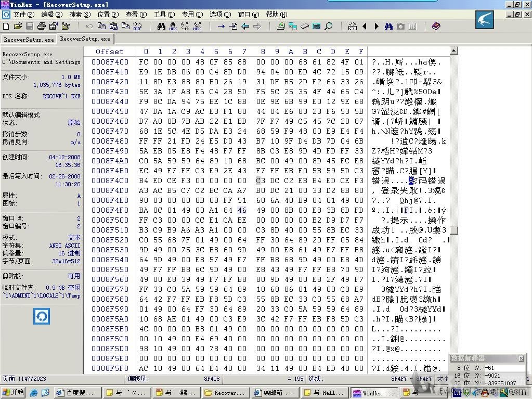This screenshot has height=399, width=532.
Task: Click offset row 0008F500
Action: (x=110, y=220)
